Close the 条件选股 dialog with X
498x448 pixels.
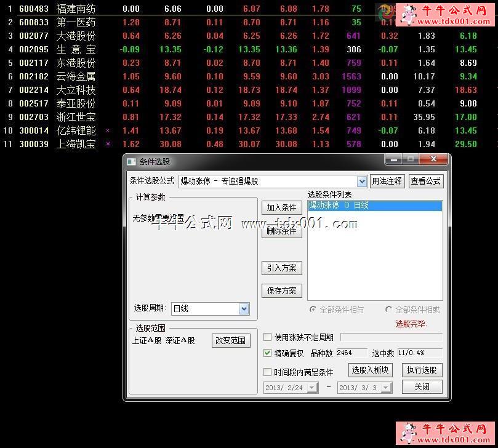coord(433,159)
